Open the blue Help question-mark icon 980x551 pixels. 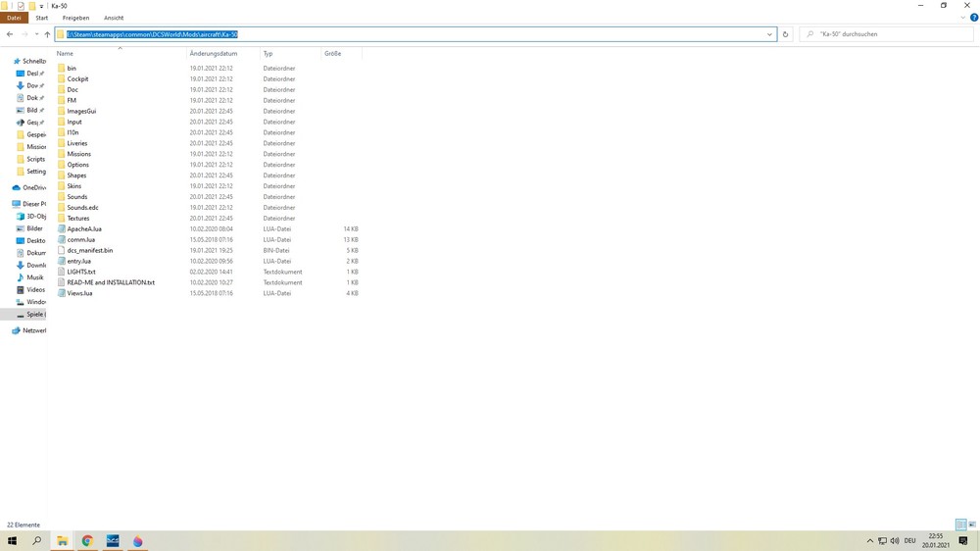974,18
